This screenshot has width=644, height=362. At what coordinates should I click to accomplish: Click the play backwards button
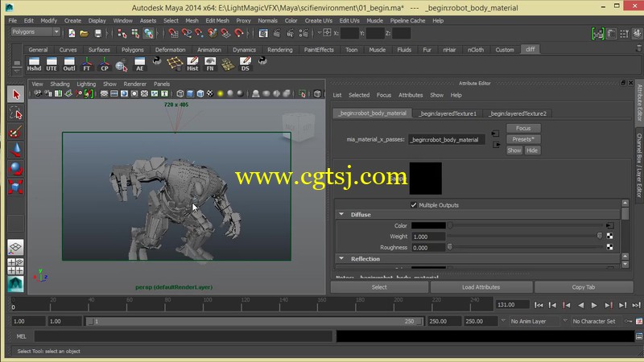(580, 305)
